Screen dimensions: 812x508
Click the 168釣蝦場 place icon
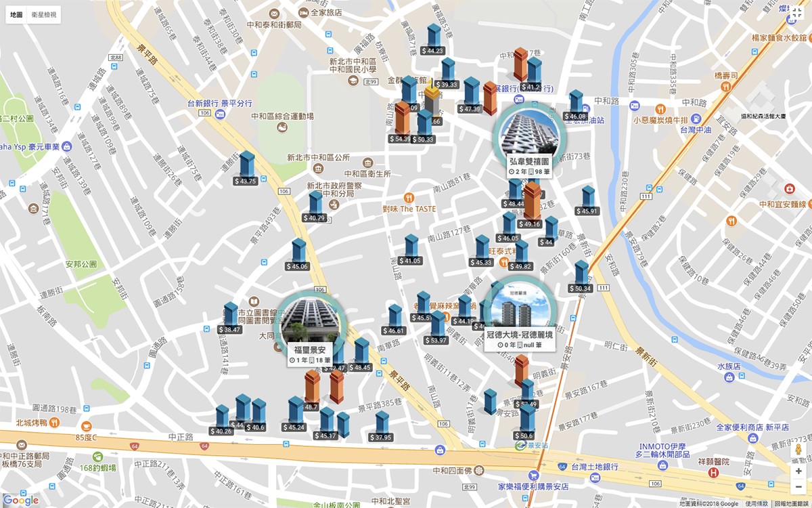(97, 457)
